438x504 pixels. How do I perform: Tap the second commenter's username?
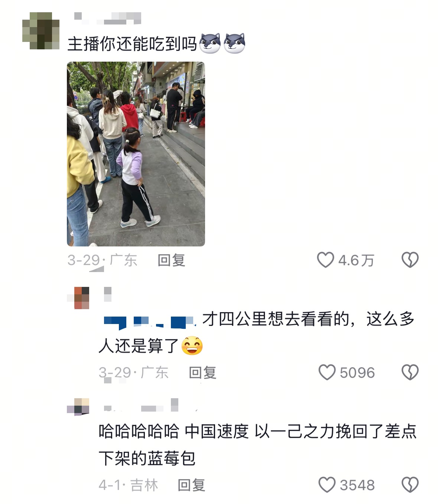pos(108,294)
